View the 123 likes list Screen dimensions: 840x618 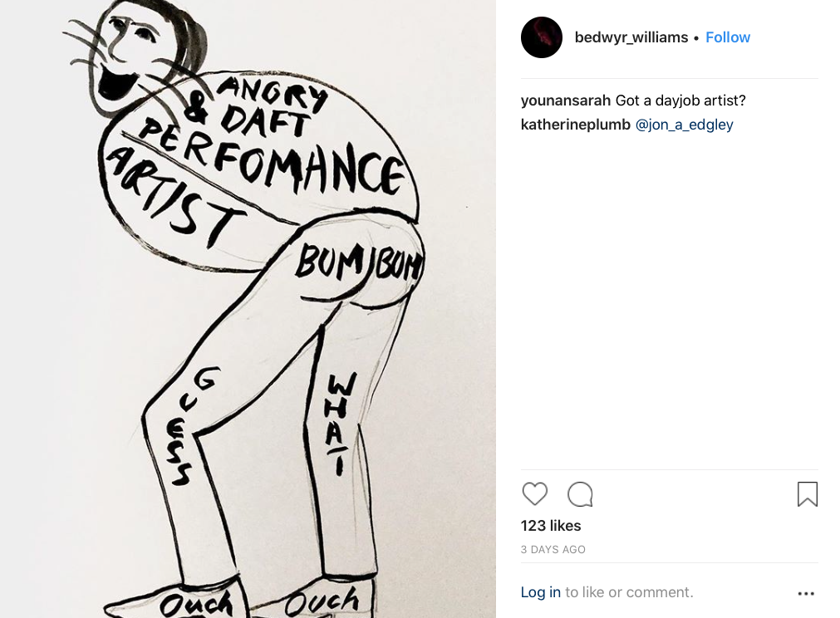click(551, 526)
